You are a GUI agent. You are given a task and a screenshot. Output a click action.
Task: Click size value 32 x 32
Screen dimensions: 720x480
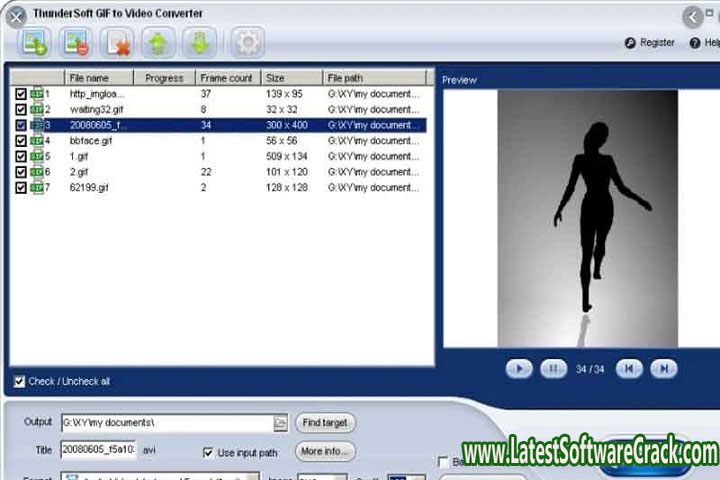[281, 110]
